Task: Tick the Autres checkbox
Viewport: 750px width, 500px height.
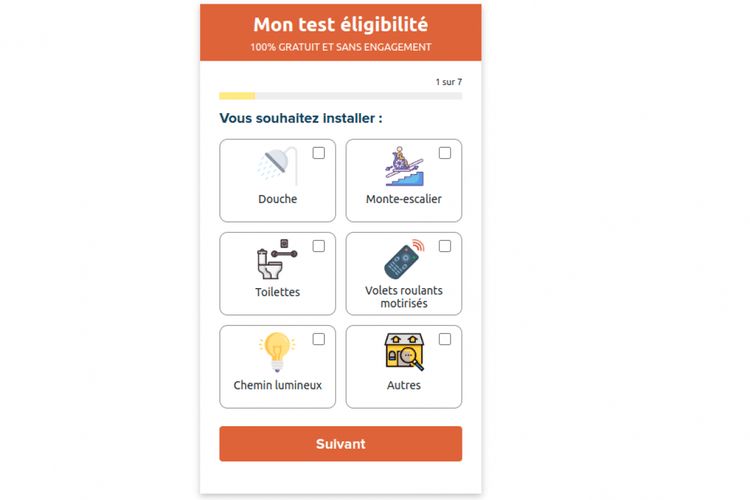Action: click(x=445, y=339)
